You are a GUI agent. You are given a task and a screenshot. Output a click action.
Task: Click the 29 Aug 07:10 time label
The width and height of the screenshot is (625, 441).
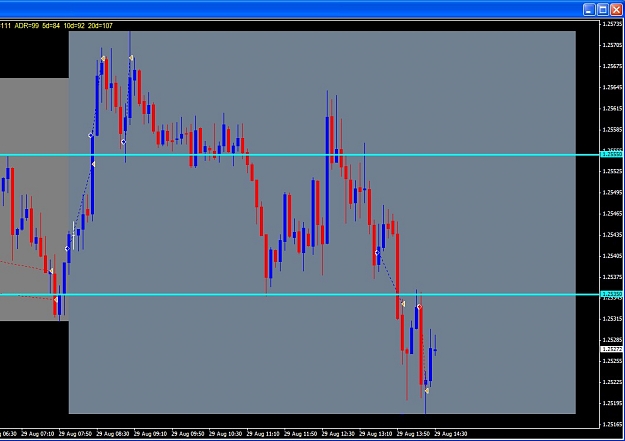37,434
